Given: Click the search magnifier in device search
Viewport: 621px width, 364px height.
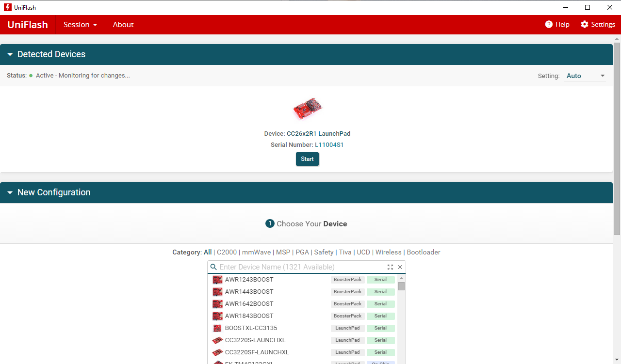Looking at the screenshot, I should tap(213, 267).
